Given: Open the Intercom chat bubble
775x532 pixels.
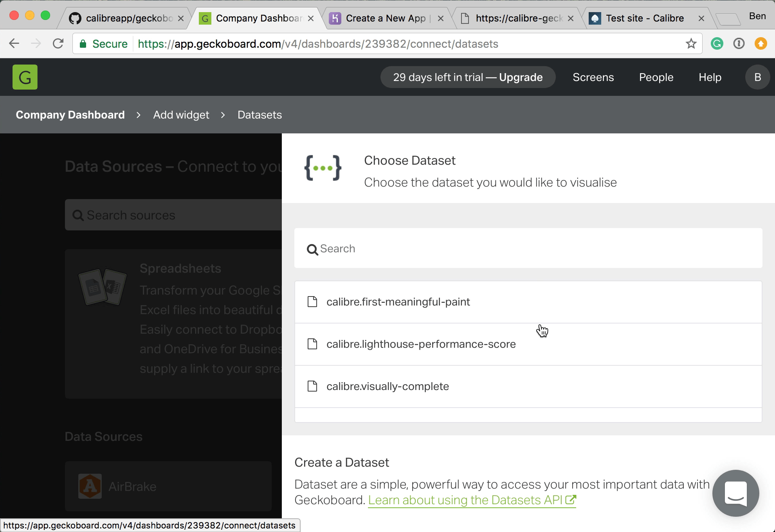Looking at the screenshot, I should click(735, 493).
